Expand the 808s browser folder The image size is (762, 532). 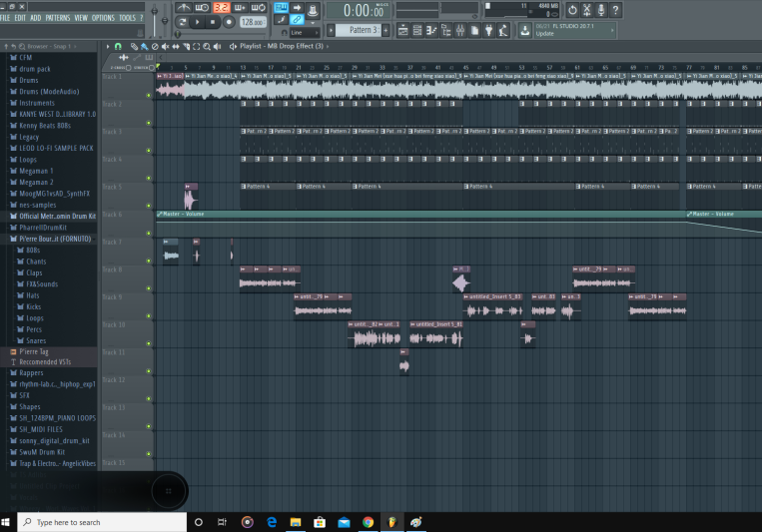(28, 250)
